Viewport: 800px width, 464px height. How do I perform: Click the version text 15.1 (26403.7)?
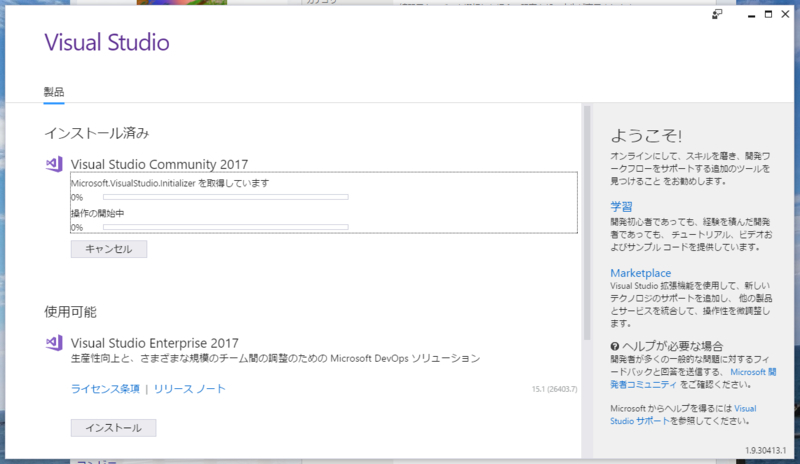click(555, 389)
